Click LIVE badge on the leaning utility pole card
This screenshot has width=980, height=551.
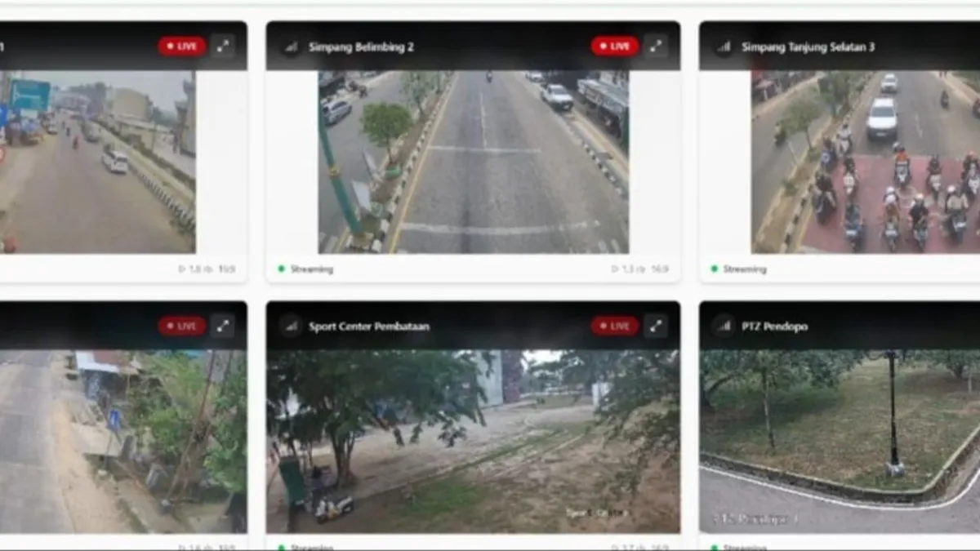coord(182,327)
